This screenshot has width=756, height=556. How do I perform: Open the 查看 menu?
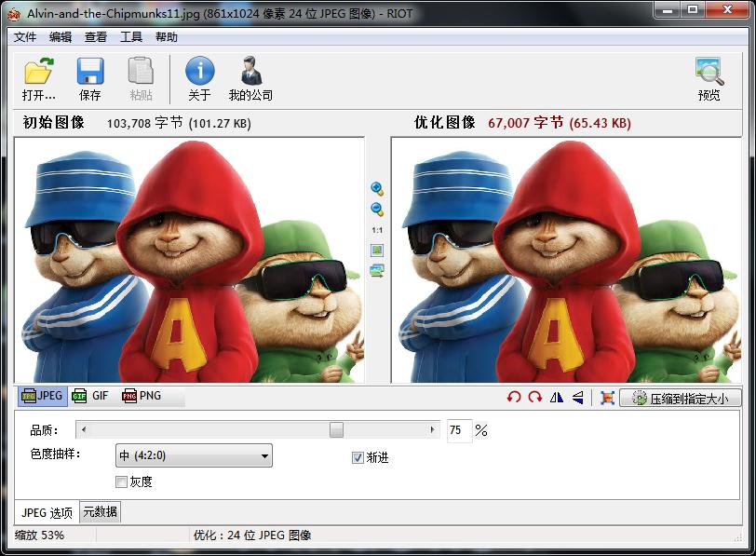[96, 37]
